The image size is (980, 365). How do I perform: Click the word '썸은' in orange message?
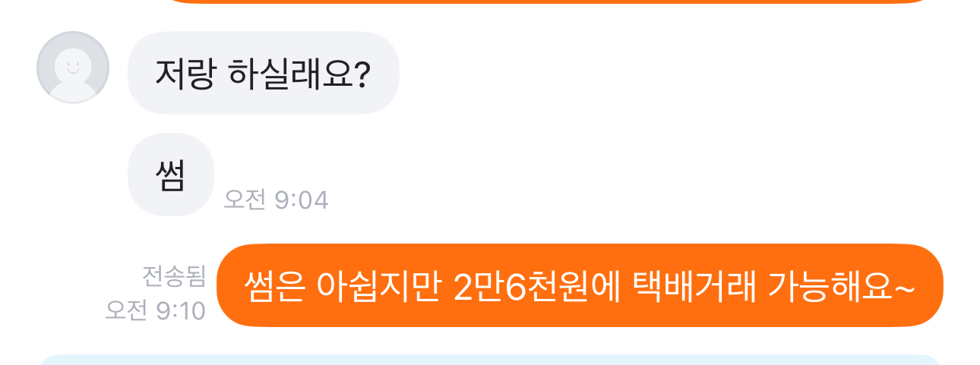pyautogui.click(x=273, y=286)
